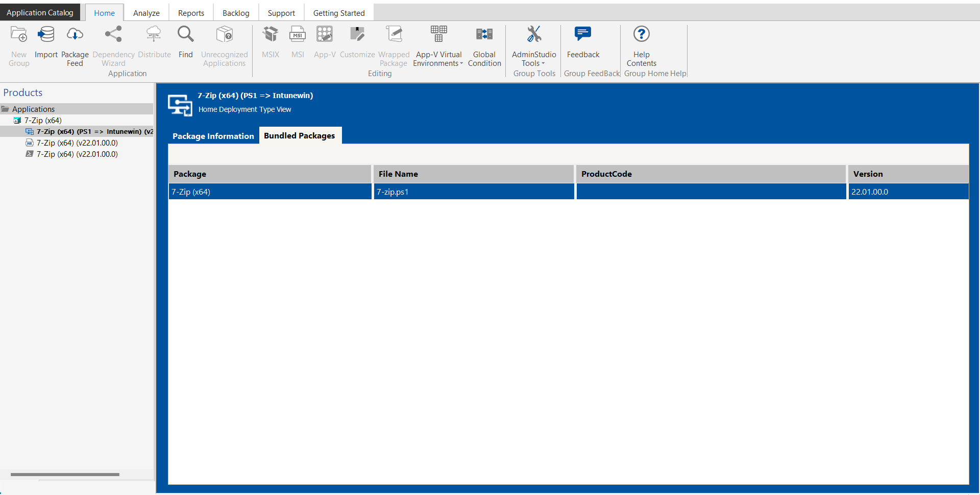The height and width of the screenshot is (495, 980).
Task: Open the App-V Virtual Environments dropdown arrow
Action: click(x=461, y=64)
